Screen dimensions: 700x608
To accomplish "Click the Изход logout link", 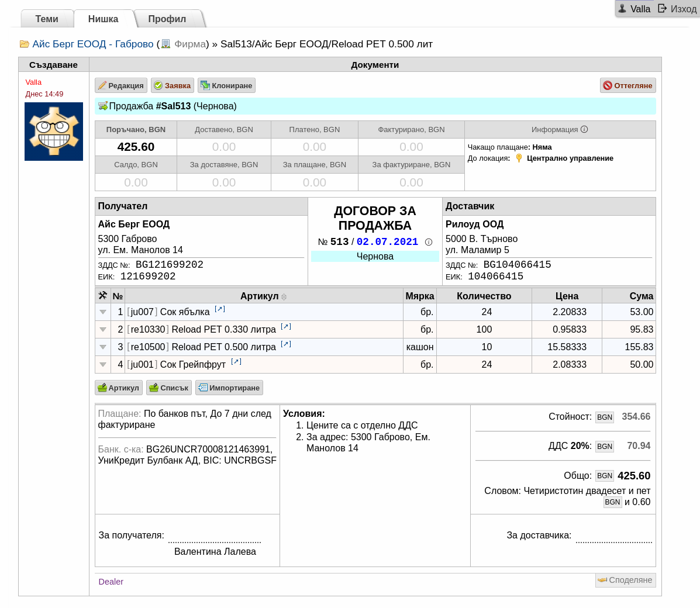I will tap(677, 9).
